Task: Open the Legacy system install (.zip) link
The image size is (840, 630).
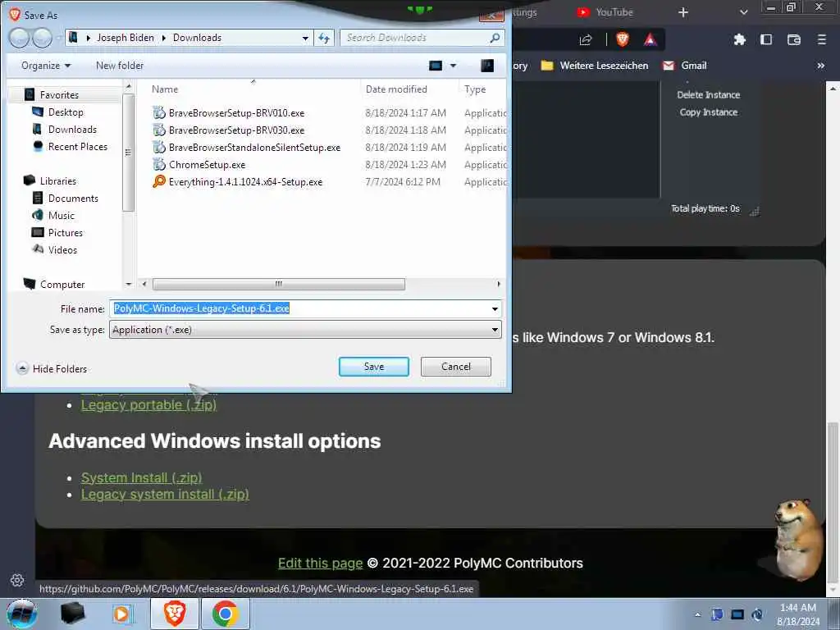Action: pos(165,494)
